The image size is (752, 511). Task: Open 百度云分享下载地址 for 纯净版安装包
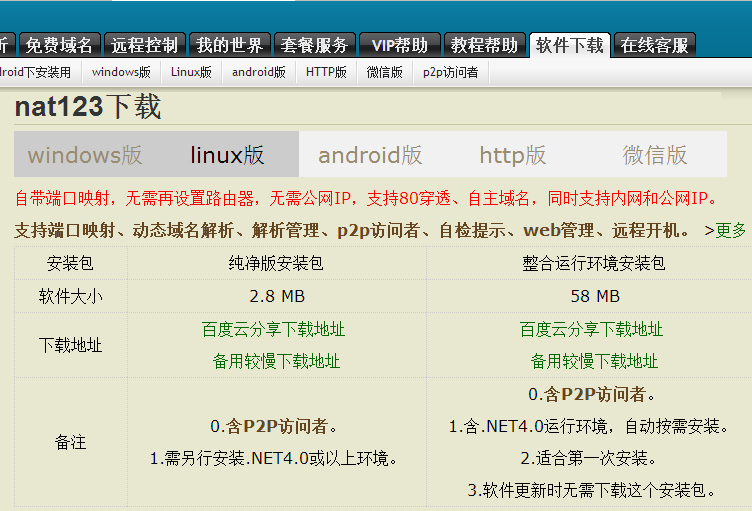[x=273, y=329]
